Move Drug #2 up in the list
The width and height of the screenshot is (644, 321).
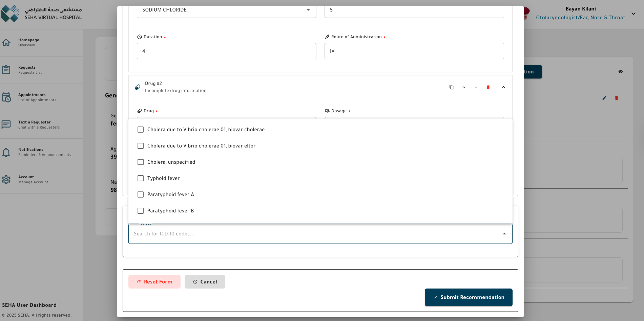463,87
